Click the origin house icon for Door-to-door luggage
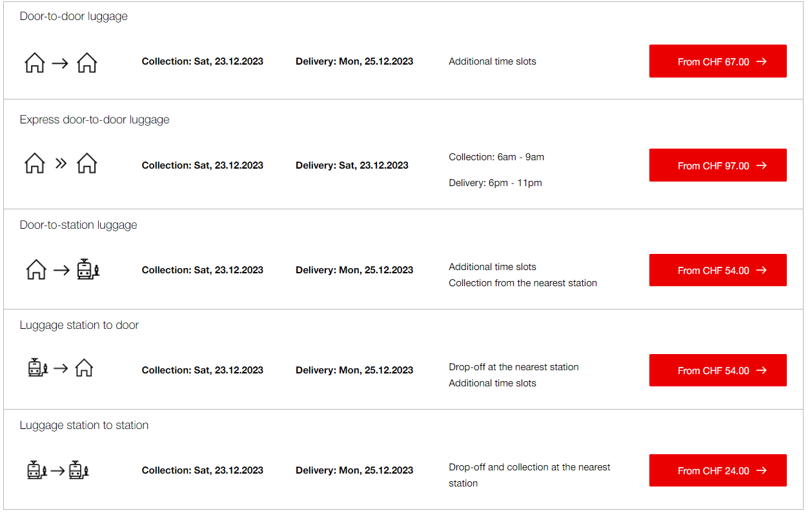Screen dimensions: 812x513 pos(35,63)
